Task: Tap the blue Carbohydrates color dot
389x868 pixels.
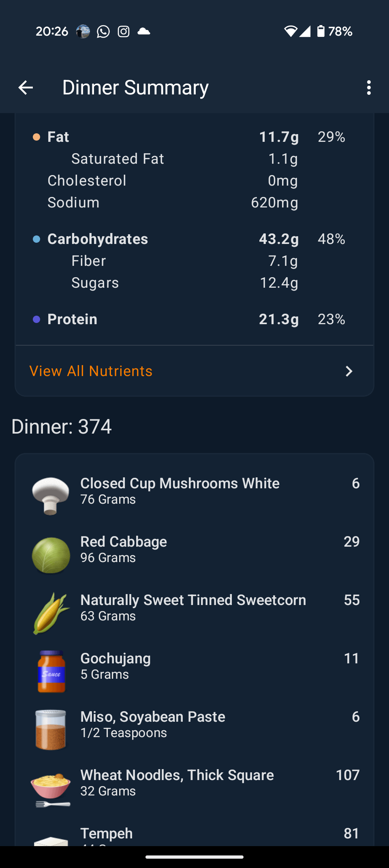Action: click(36, 239)
